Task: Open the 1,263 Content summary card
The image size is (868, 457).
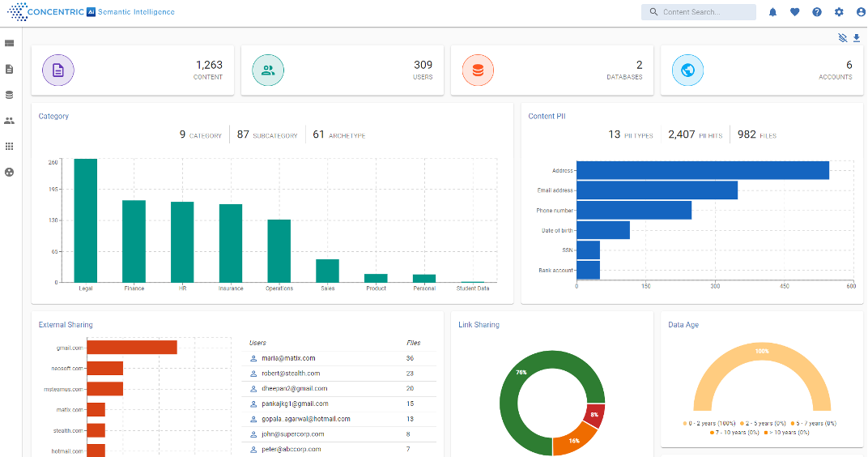Action: (133, 70)
